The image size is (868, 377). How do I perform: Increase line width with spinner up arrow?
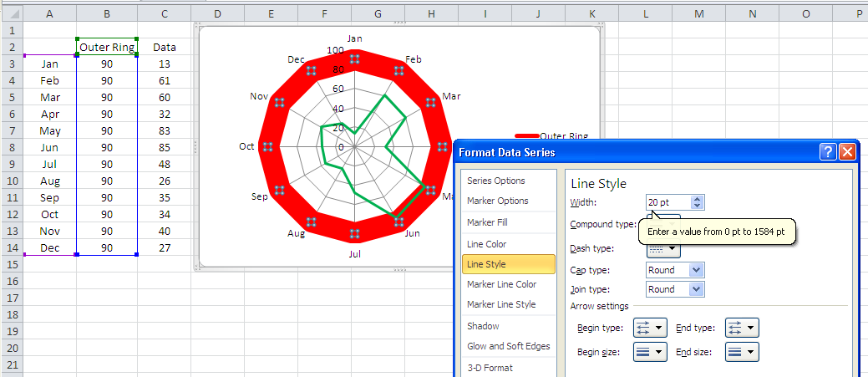tap(698, 198)
